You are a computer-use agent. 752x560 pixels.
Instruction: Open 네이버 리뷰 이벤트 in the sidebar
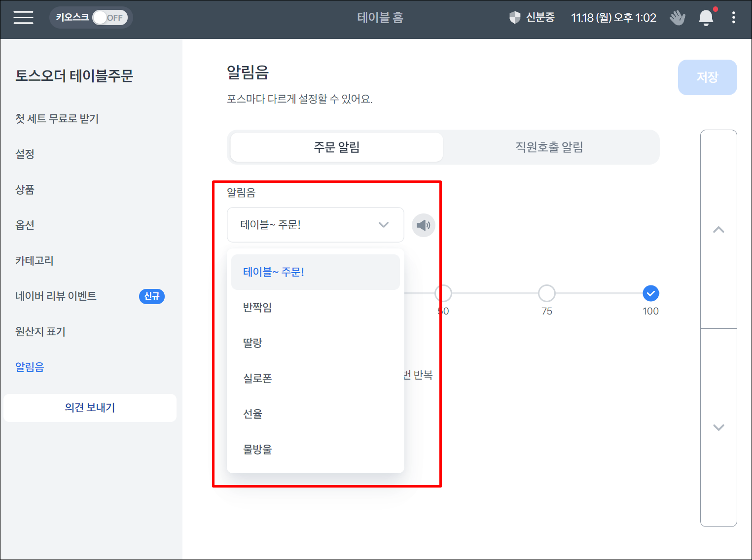[56, 296]
